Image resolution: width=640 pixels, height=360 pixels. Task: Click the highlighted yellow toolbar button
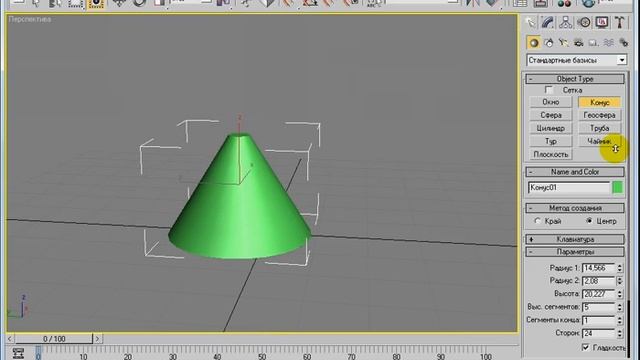click(96, 3)
